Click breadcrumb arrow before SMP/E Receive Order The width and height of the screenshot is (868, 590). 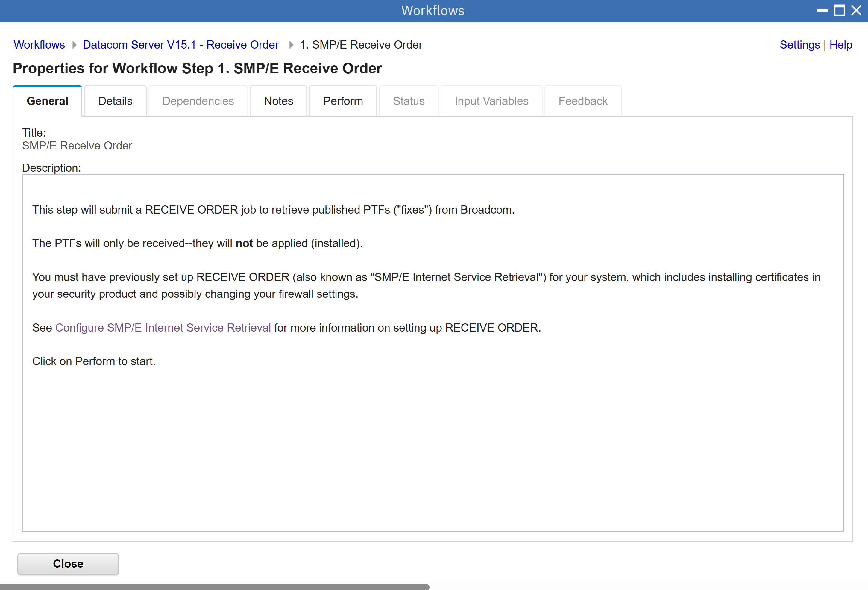click(291, 45)
